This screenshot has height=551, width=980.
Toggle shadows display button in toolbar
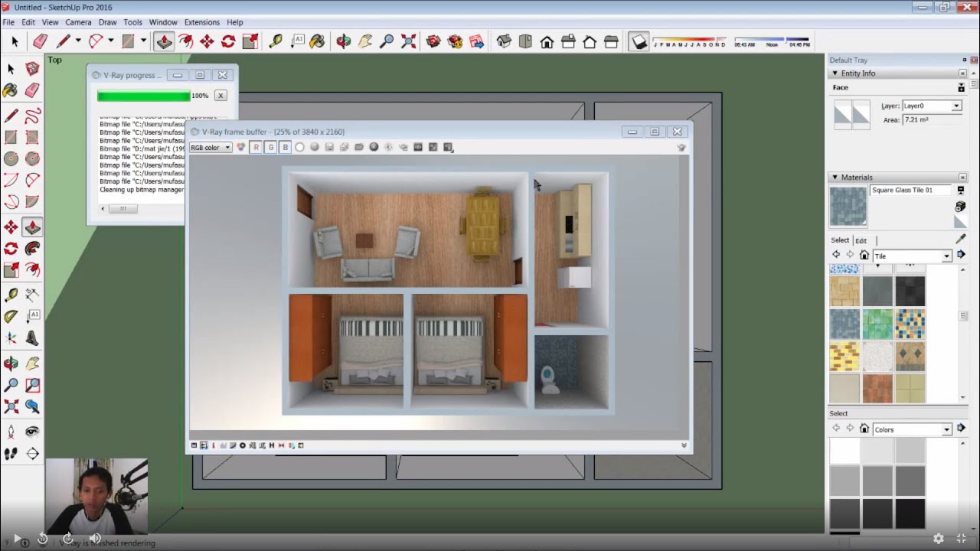tap(639, 41)
